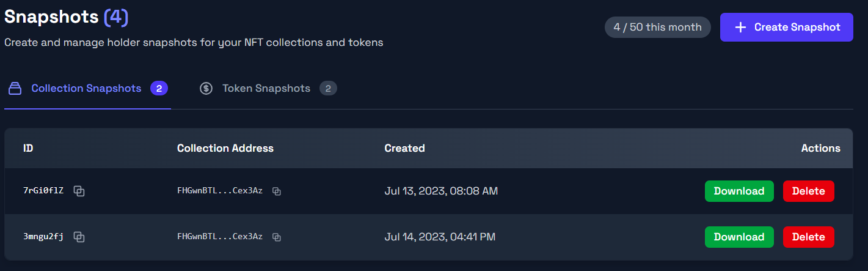This screenshot has width=868, height=271.
Task: Click the 4 / 50 this month badge
Action: click(657, 28)
